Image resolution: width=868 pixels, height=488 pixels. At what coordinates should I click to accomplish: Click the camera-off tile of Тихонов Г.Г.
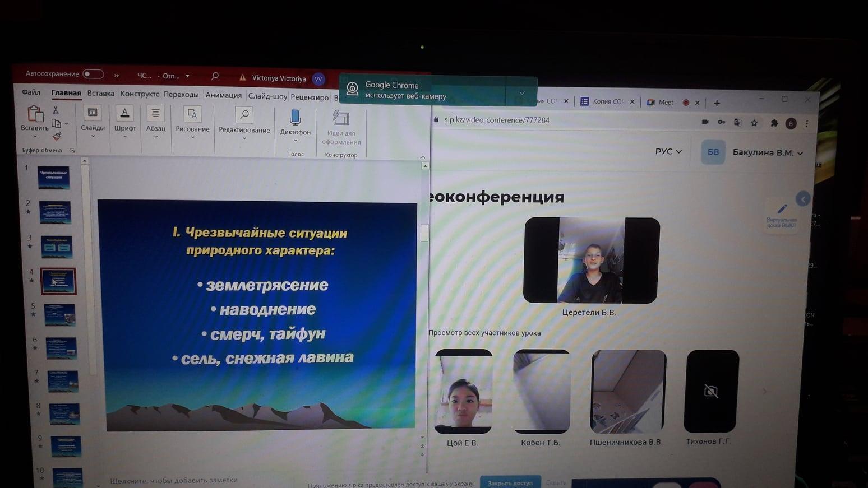point(711,391)
